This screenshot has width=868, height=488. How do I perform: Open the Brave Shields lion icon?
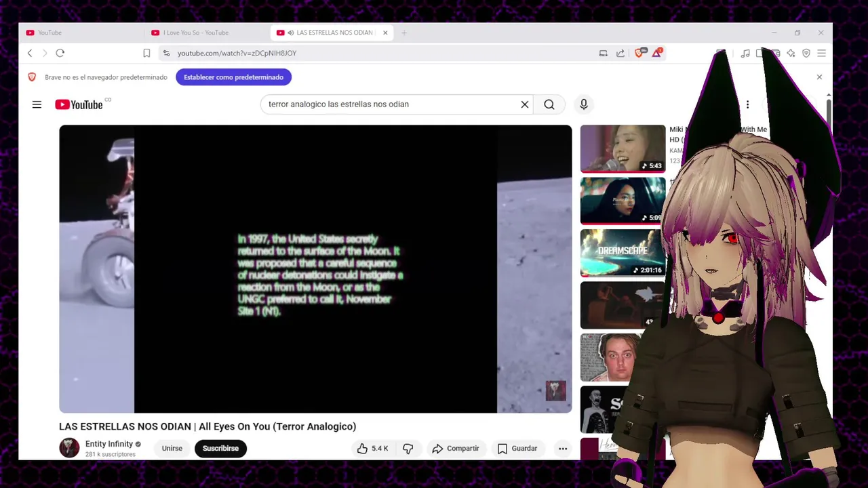640,52
